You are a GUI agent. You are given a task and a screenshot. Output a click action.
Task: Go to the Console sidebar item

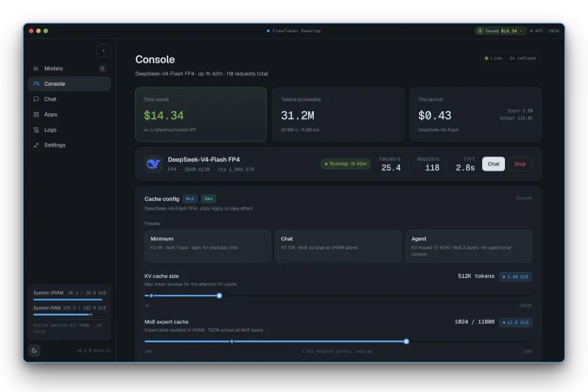click(69, 84)
